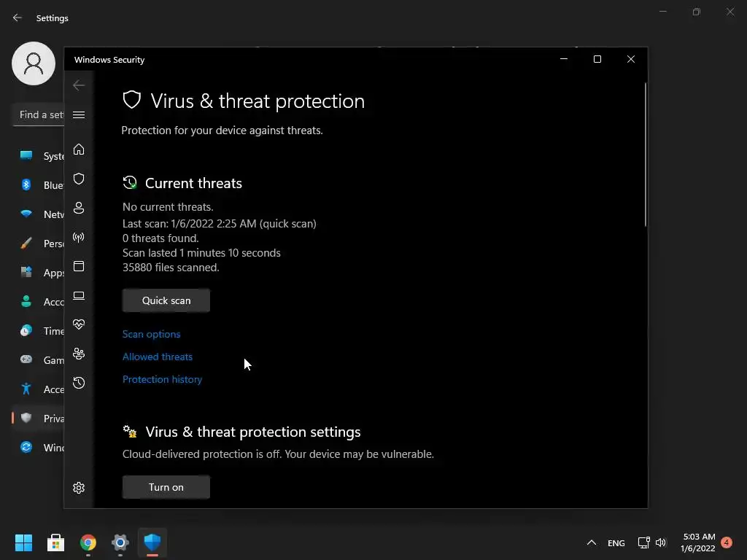Select Apps in Settings sidebar

39,273
